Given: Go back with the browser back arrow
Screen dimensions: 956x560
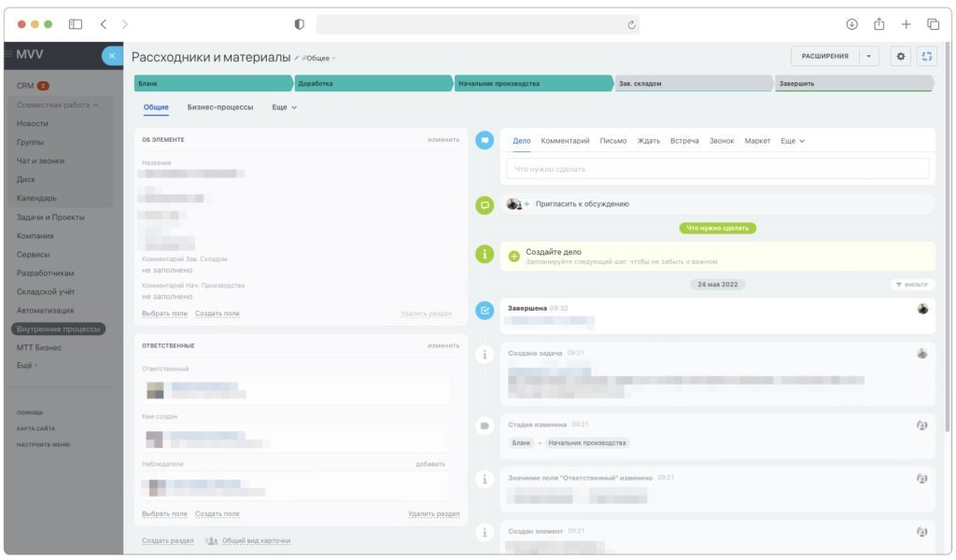Looking at the screenshot, I should pyautogui.click(x=103, y=23).
